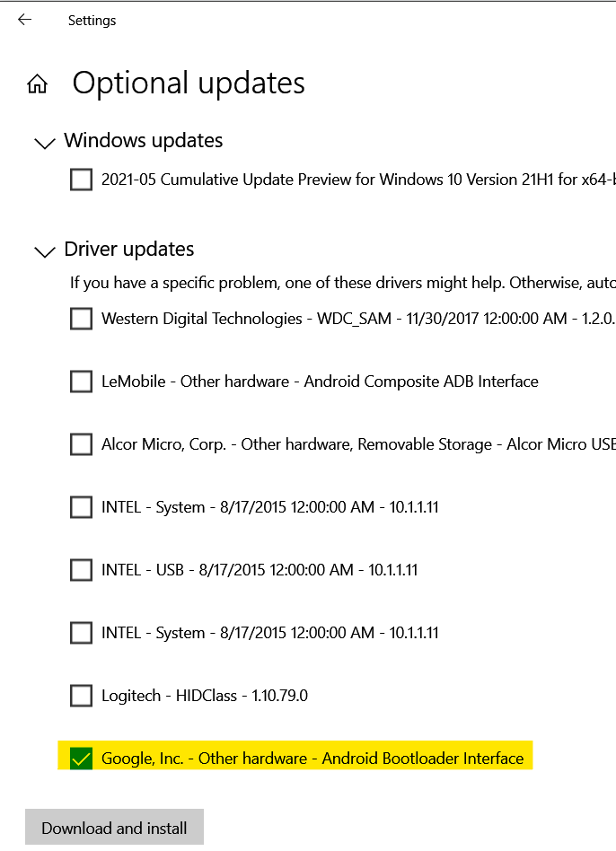This screenshot has height=851, width=616.
Task: Go to Settings home icon
Action: pos(37,84)
